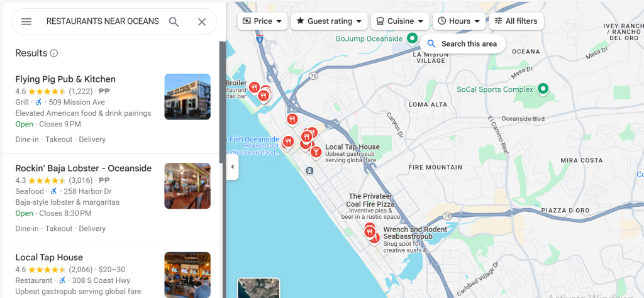The height and width of the screenshot is (298, 644).
Task: Open the Price filter dropdown
Action: 262,21
